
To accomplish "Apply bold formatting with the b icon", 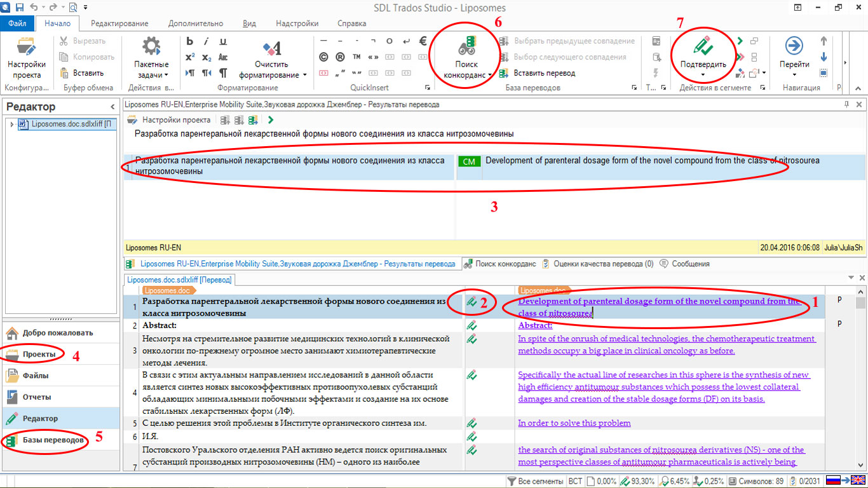I will coord(190,41).
